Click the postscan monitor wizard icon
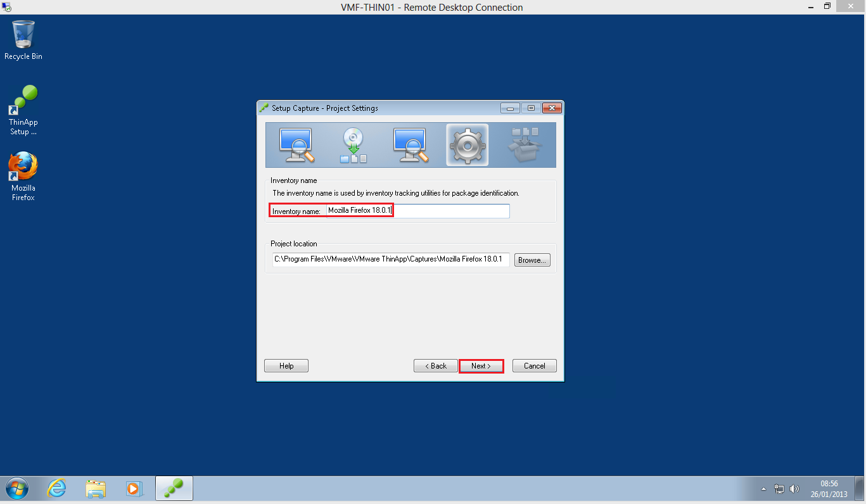The height and width of the screenshot is (504, 866). 411,145
